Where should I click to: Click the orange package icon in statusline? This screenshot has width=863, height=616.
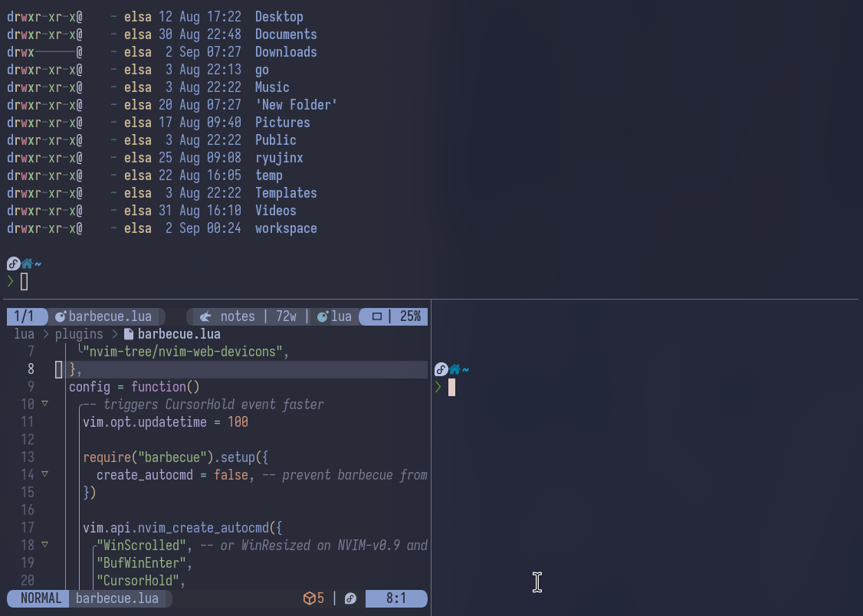point(310,598)
